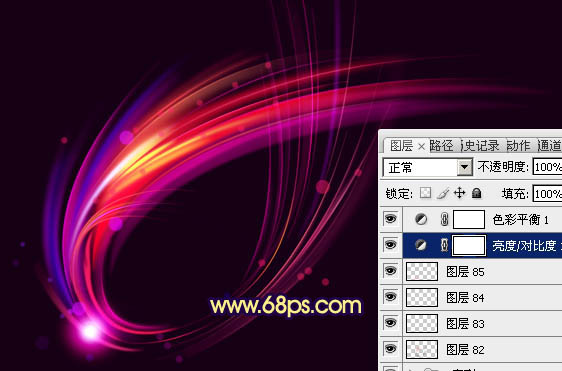Hide layer 图层 85
The height and width of the screenshot is (371, 562).
coord(391,271)
